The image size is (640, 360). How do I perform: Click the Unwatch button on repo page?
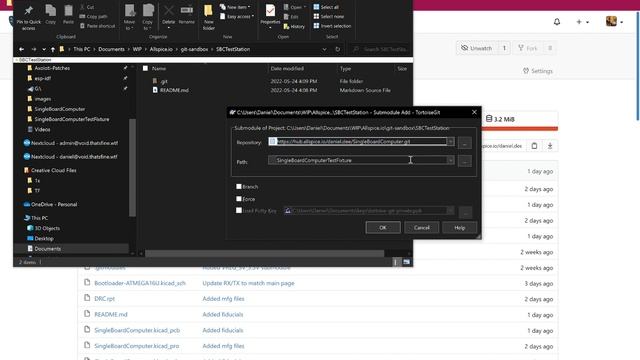[x=476, y=48]
